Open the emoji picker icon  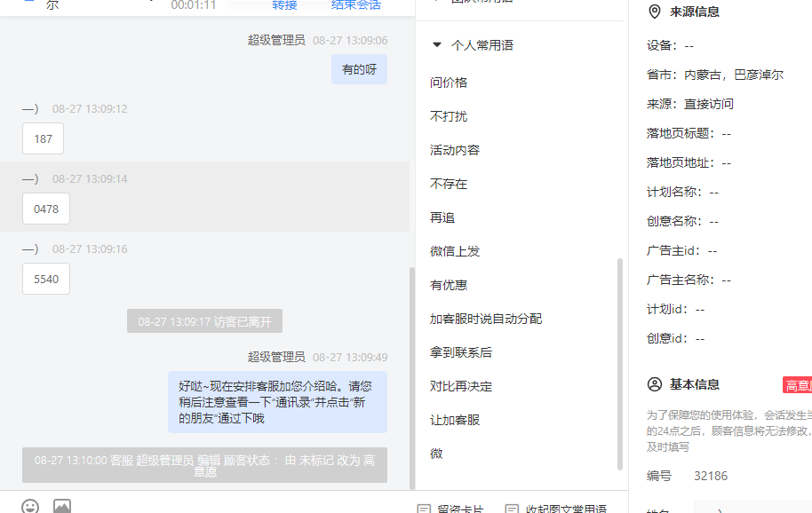[30, 506]
